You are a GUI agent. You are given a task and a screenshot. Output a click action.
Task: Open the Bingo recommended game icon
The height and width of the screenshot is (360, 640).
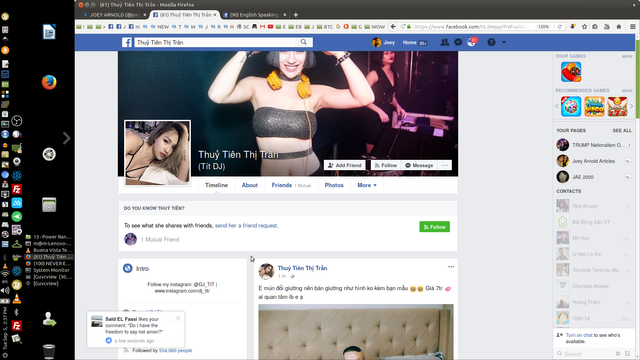(594, 107)
